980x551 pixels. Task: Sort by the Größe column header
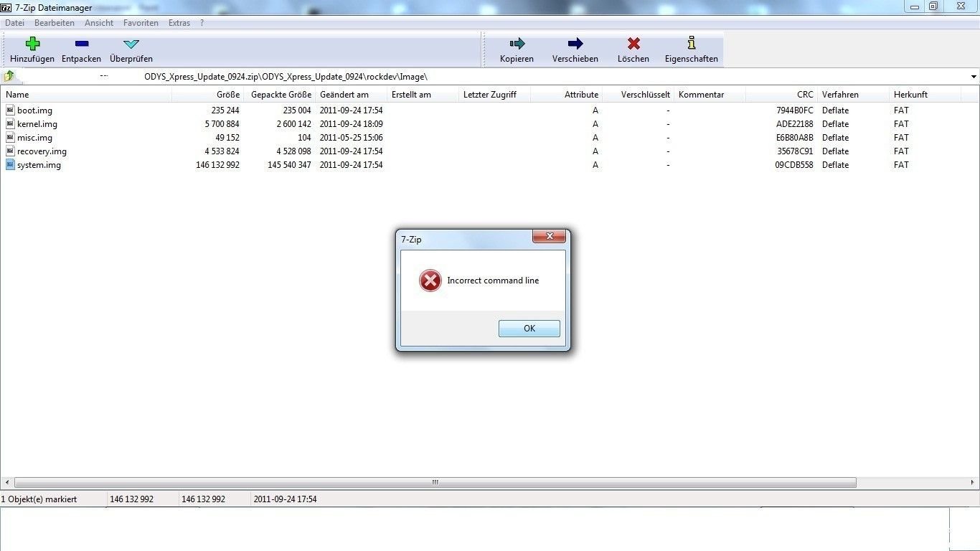point(208,95)
